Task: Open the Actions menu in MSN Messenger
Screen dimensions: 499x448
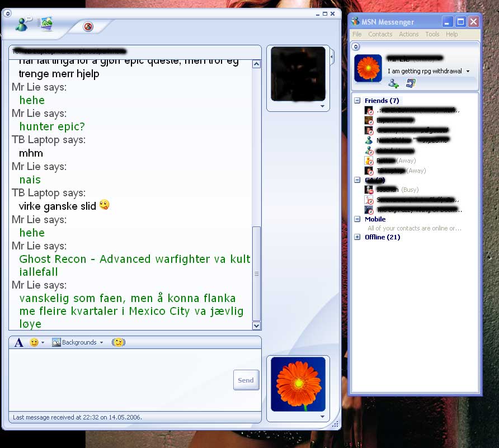Action: (x=408, y=34)
